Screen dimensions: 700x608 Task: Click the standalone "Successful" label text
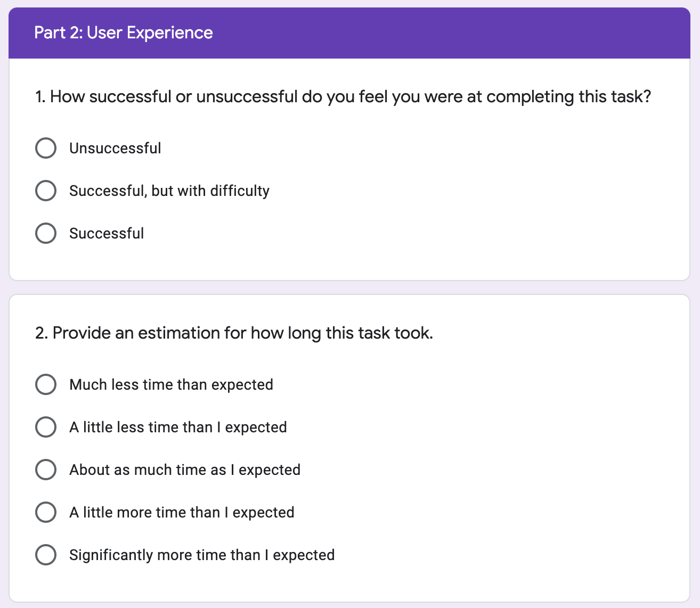pyautogui.click(x=107, y=233)
